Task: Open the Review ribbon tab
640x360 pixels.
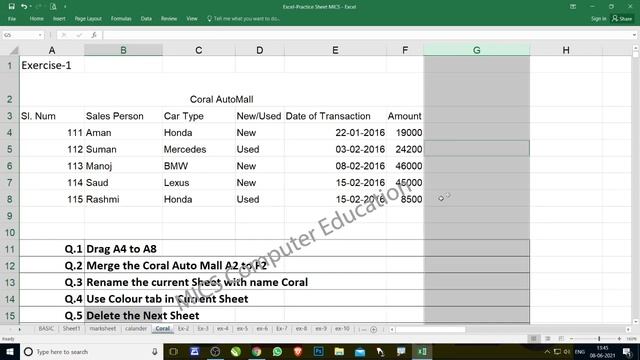Action: [x=169, y=19]
